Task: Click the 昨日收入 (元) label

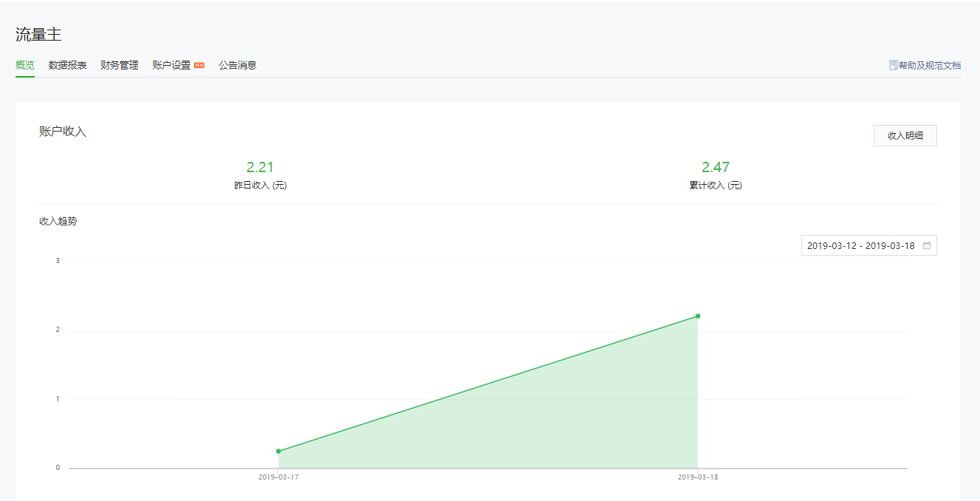Action: pos(260,185)
